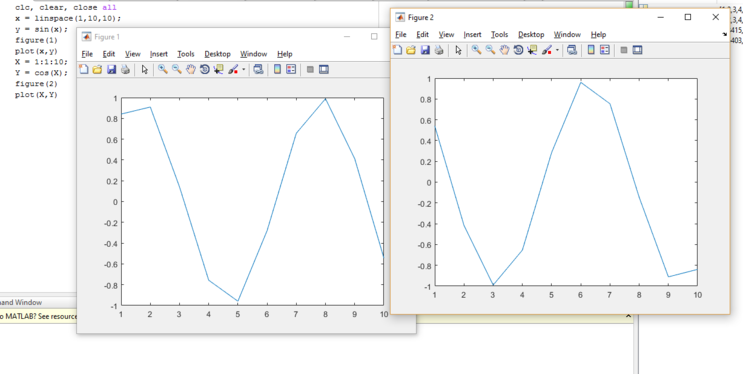743x374 pixels.
Task: Show Plot Tools and dock Figure 1
Action: [x=324, y=70]
